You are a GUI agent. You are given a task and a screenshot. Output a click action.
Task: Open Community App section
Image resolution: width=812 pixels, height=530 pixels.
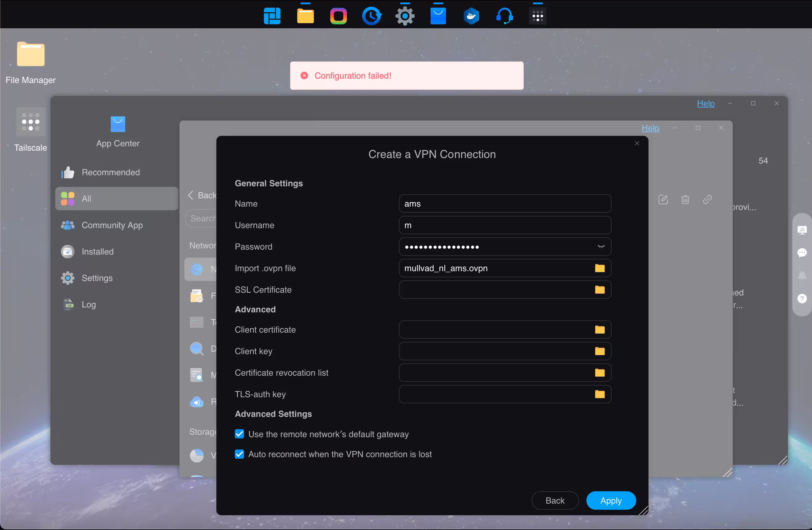click(112, 225)
